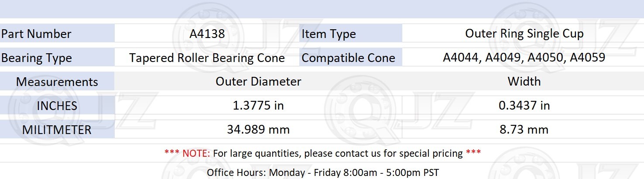Image resolution: width=644 pixels, height=179 pixels.
Task: Click the Office Hours line
Action: click(x=322, y=172)
